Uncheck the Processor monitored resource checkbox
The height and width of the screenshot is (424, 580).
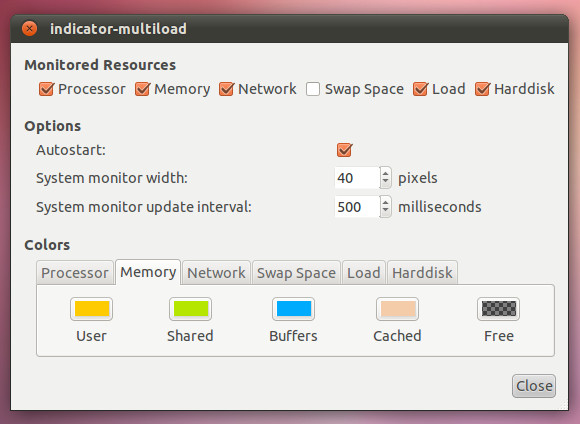point(47,89)
